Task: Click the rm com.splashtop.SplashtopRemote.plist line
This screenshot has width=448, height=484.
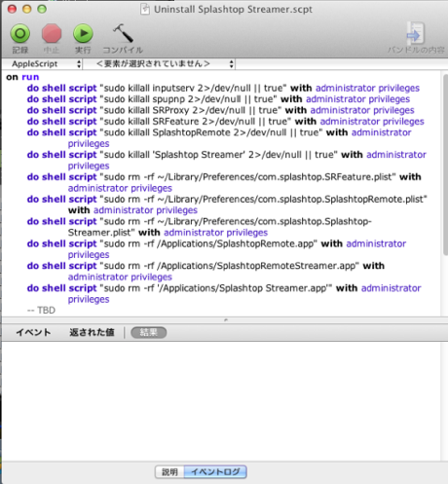Action: (227, 205)
